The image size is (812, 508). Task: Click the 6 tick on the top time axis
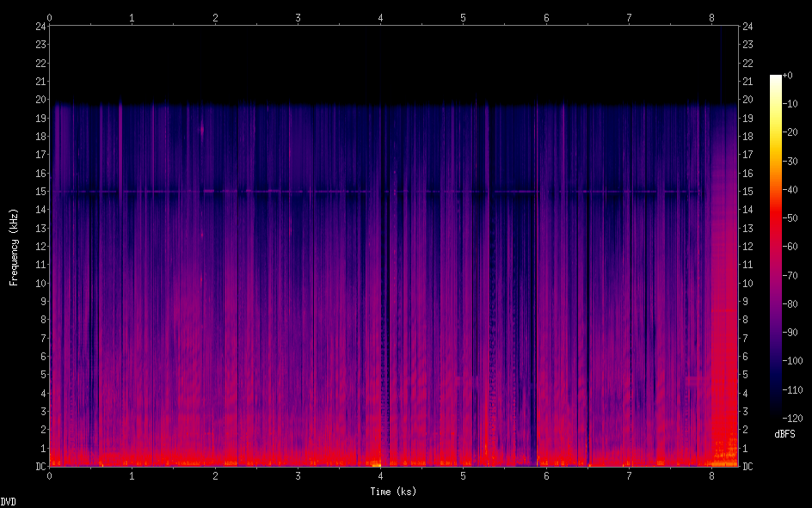546,17
